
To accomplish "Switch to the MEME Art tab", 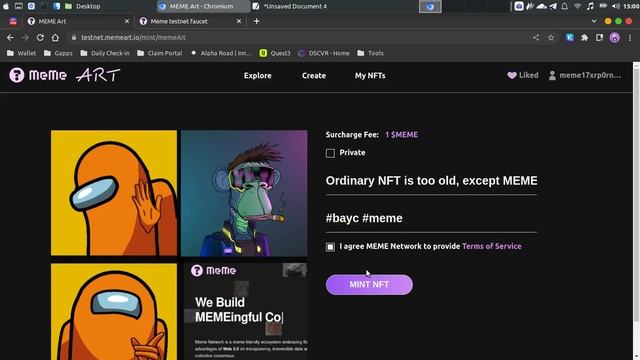I will coord(78,21).
